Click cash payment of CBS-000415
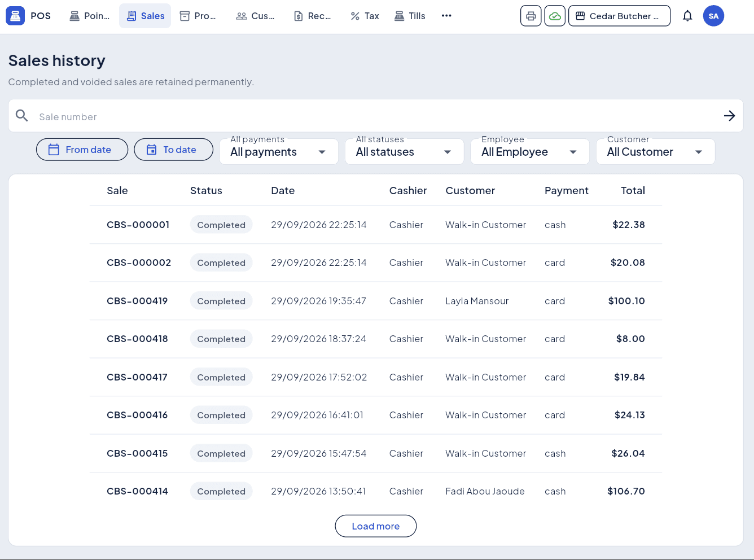This screenshot has width=754, height=560. (555, 453)
